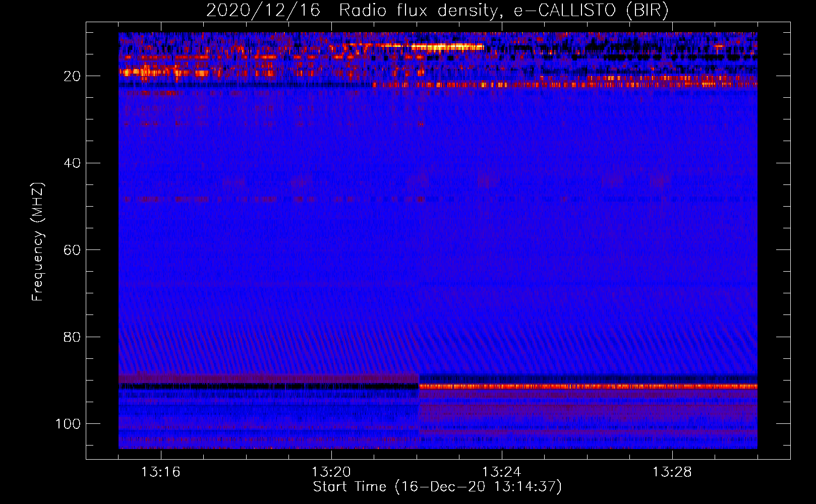This screenshot has height=504, width=816.
Task: Click the bright orange emission band near 91 MHz
Action: 588,387
